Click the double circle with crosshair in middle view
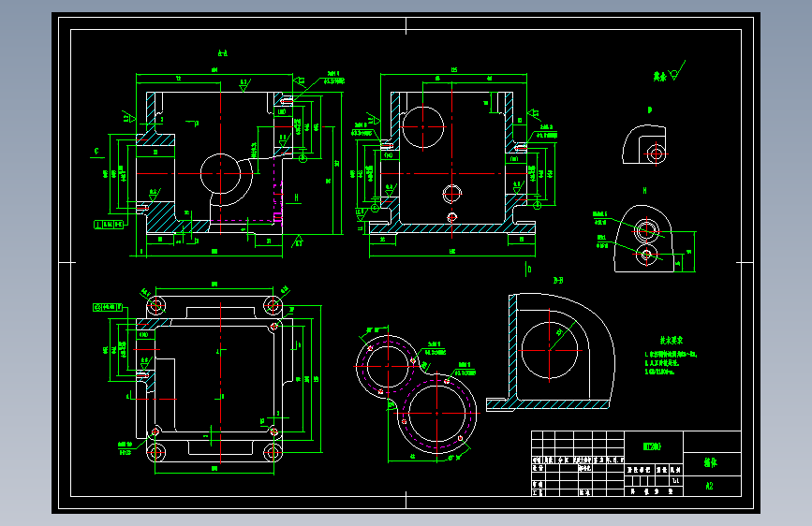Image resolution: width=812 pixels, height=526 pixels. point(452,194)
